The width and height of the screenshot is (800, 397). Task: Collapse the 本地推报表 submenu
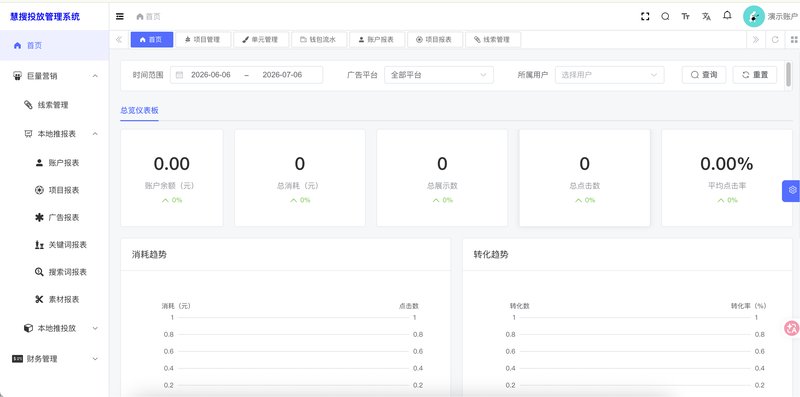tap(54, 134)
